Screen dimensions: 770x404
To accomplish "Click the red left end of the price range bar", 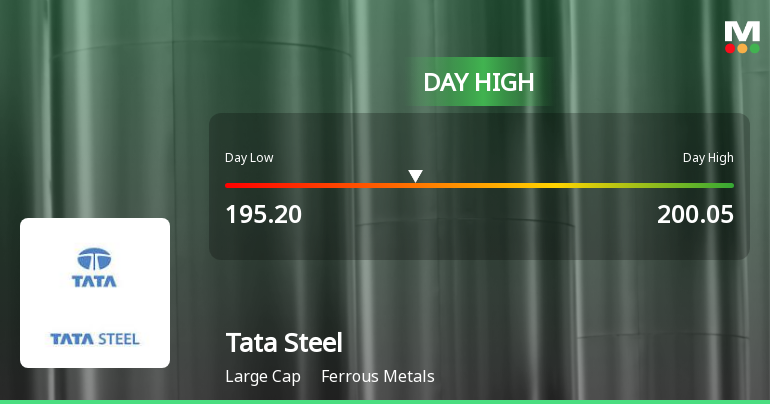I will click(232, 185).
